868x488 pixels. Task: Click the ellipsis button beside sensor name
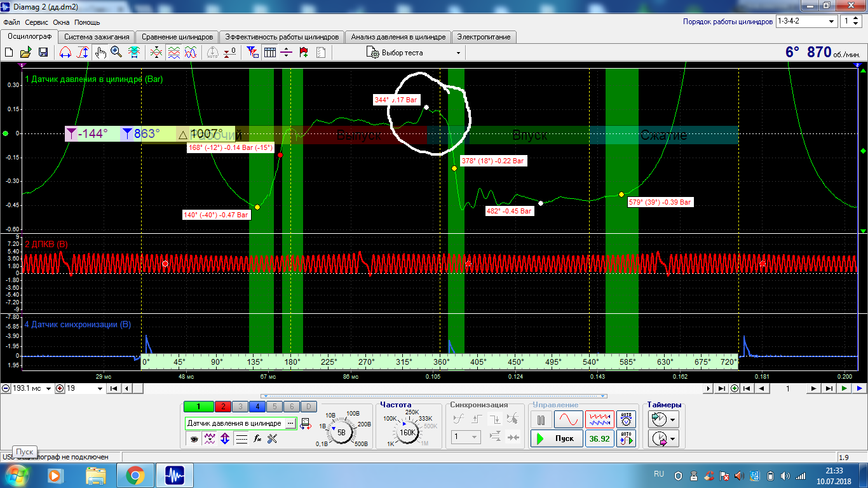(x=290, y=423)
